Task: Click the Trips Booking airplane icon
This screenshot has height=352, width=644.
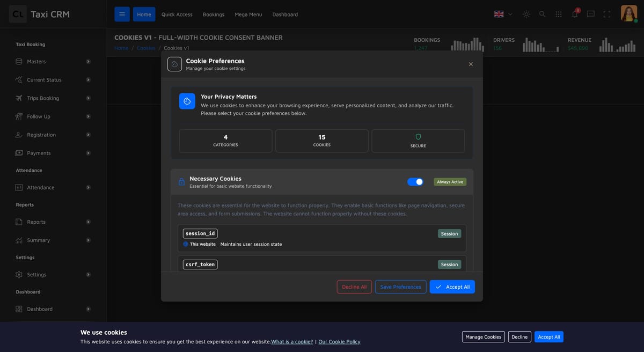Action: pos(19,98)
